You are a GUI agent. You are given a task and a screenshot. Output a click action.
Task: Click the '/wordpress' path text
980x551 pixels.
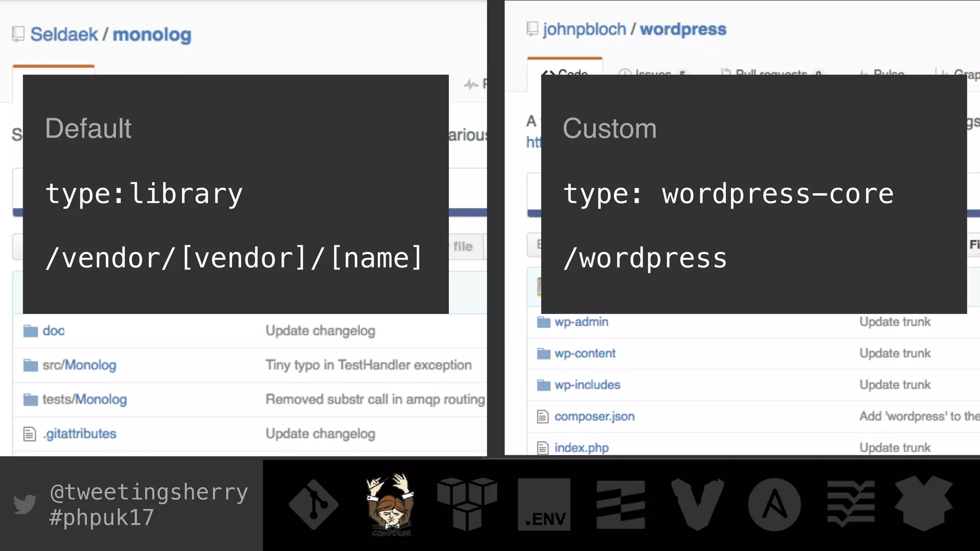(645, 258)
